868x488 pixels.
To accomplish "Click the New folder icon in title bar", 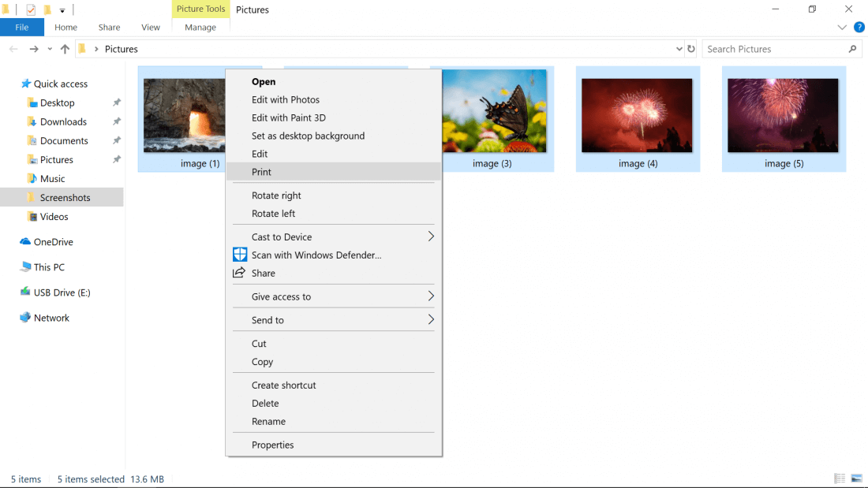I will (47, 10).
